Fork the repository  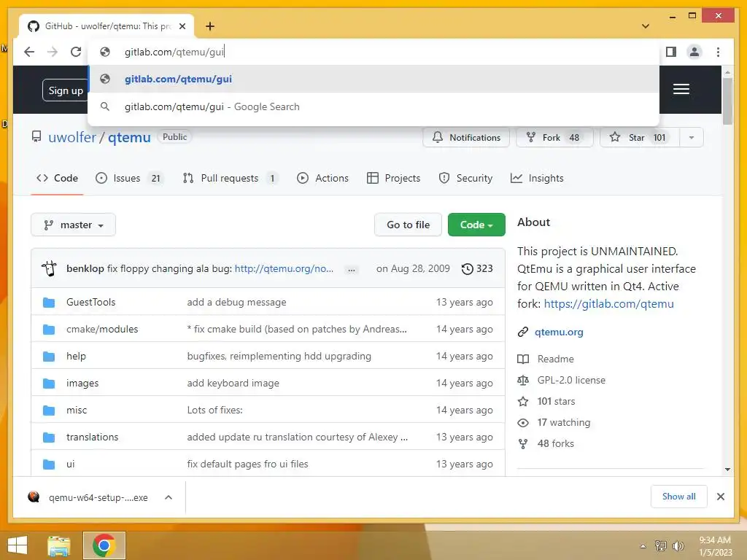[554, 138]
